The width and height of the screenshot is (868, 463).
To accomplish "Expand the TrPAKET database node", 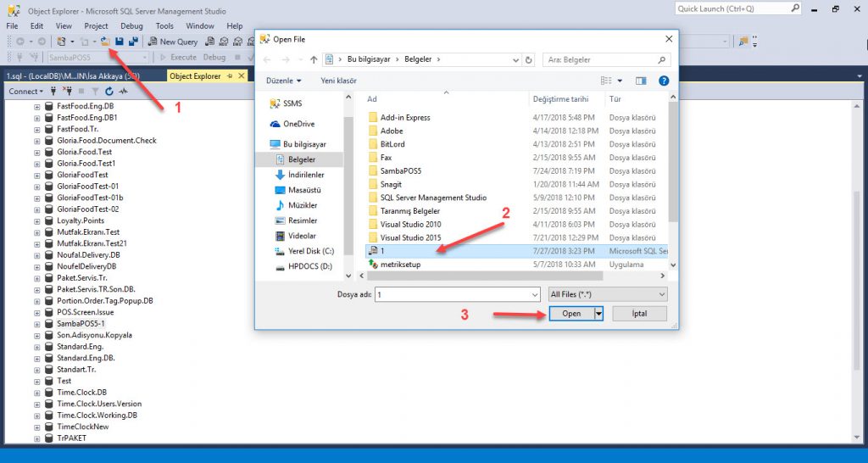I will pyautogui.click(x=37, y=438).
